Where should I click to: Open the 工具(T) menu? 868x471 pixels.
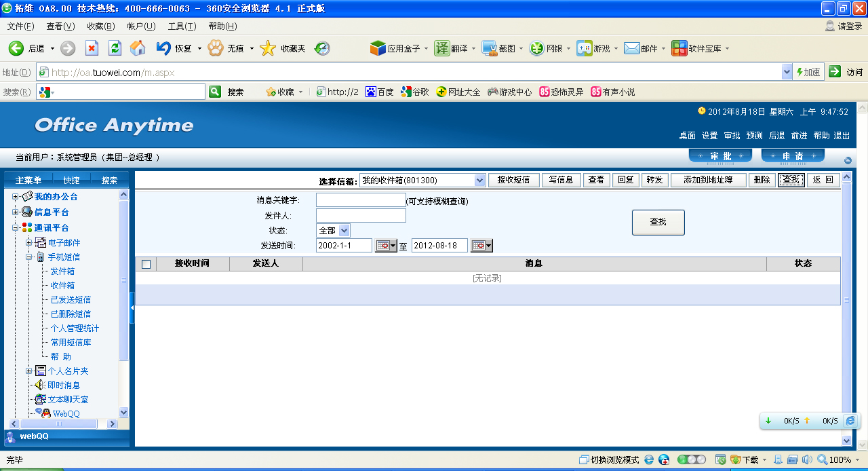pos(182,26)
